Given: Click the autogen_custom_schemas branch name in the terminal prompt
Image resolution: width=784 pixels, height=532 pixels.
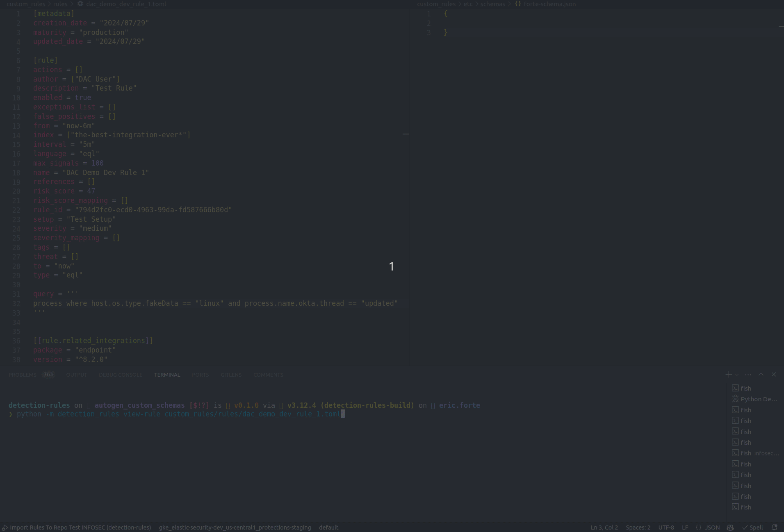Looking at the screenshot, I should (139, 405).
